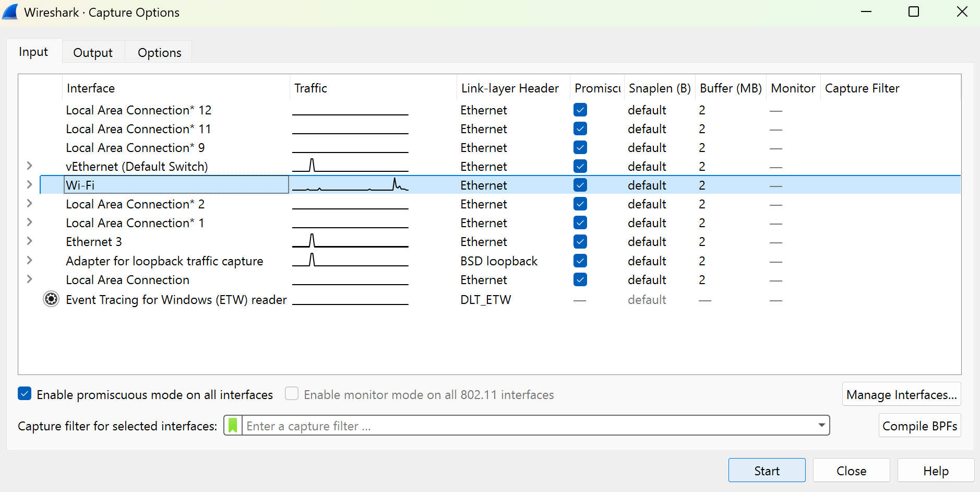Open the Manage Interfaces dialog

click(x=901, y=394)
